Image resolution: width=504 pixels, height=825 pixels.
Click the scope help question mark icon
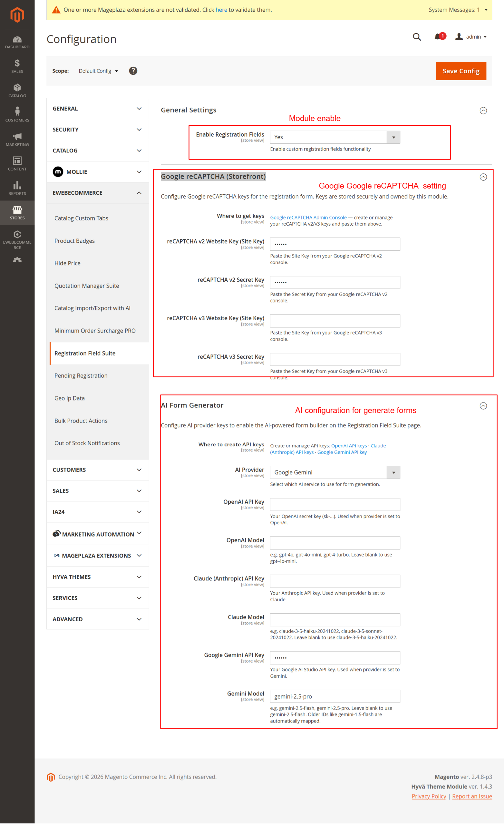[133, 71]
